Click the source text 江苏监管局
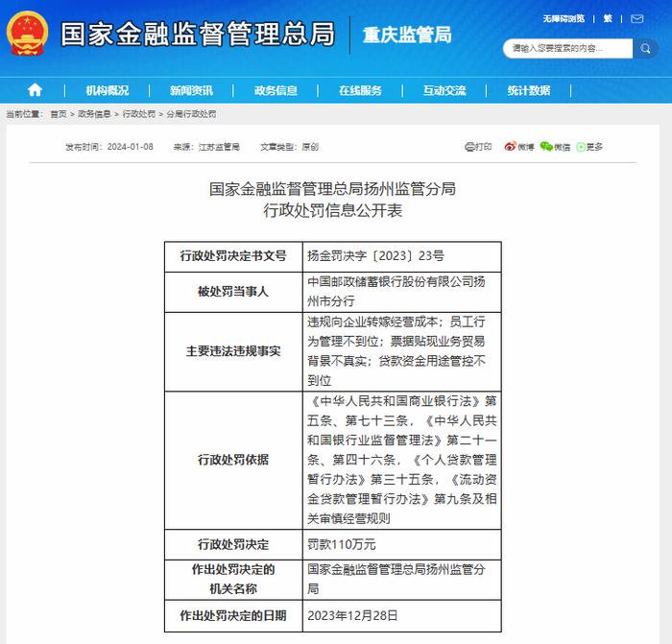Image resolution: width=672 pixels, height=644 pixels. 219,147
